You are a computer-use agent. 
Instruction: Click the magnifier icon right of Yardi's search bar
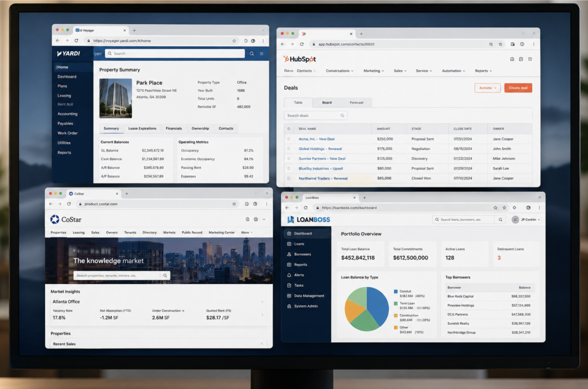[x=252, y=54]
